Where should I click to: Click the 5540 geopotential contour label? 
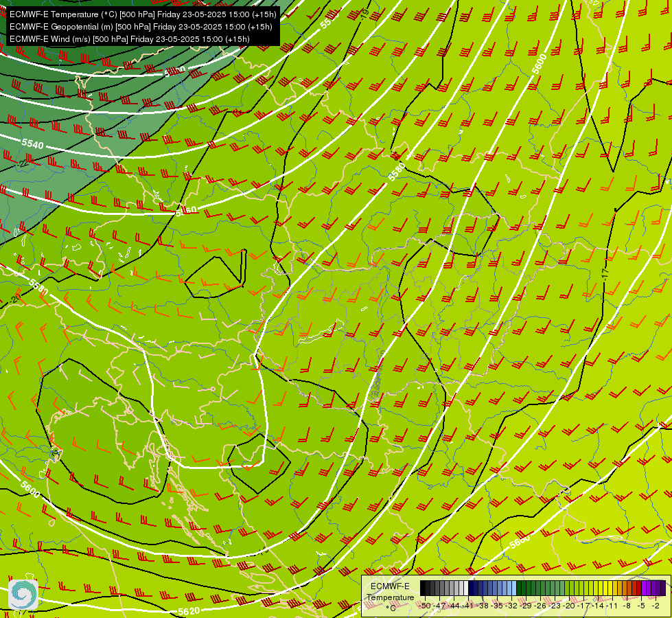pyautogui.click(x=32, y=144)
